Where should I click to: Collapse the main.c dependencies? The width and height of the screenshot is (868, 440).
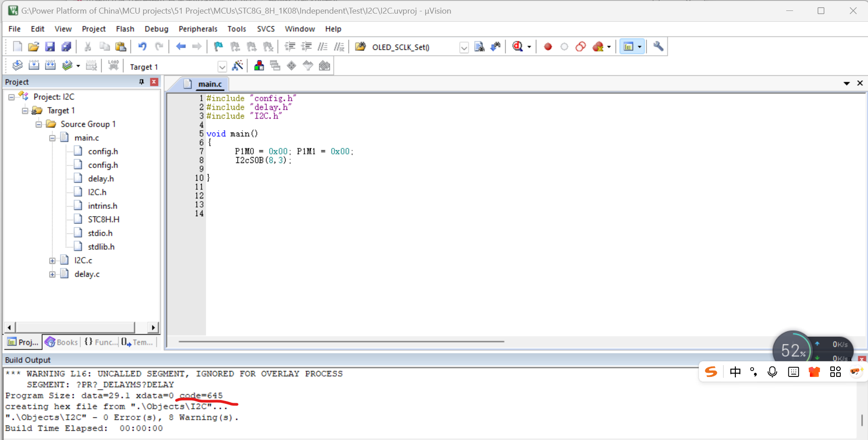click(x=52, y=138)
